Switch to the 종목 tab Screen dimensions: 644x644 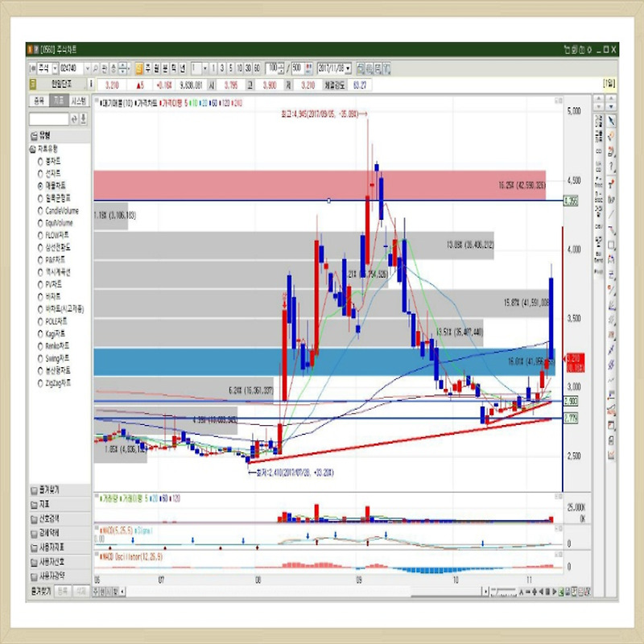[39, 101]
